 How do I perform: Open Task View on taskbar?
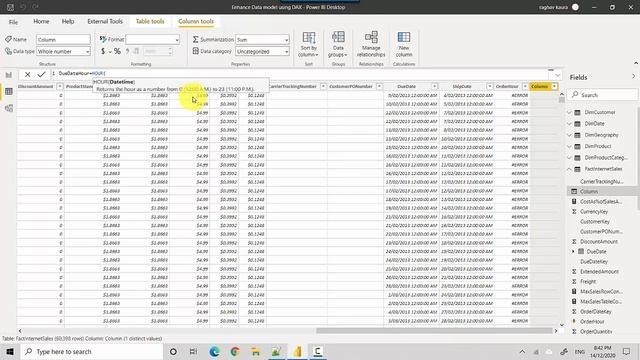(193, 351)
